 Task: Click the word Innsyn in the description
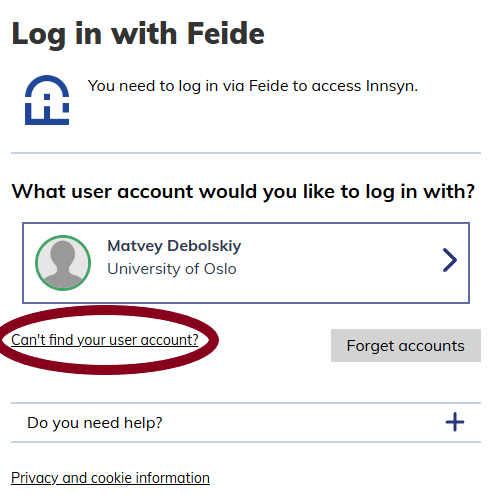(x=391, y=86)
